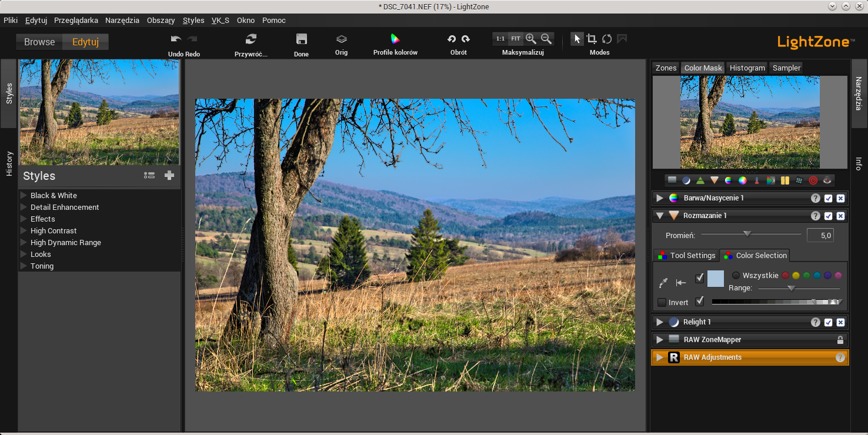This screenshot has width=868, height=435.
Task: Select the Region mode tool
Action: pos(622,39)
